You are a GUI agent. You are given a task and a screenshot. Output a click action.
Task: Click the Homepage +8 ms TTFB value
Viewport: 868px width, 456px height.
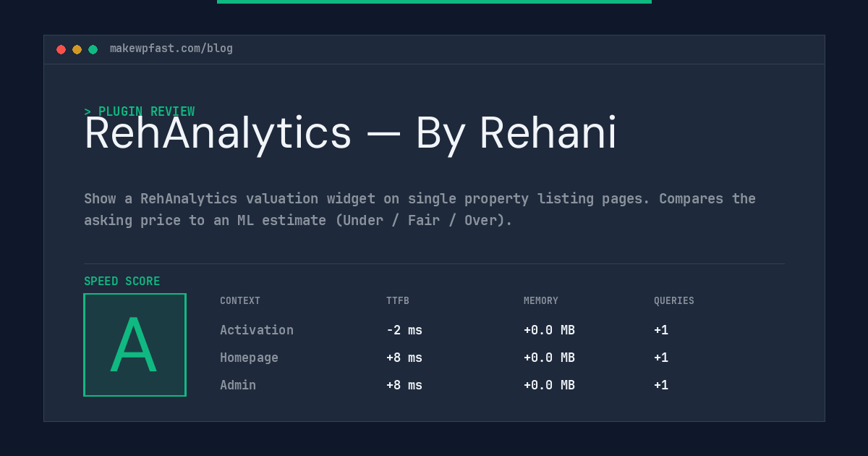(x=404, y=358)
